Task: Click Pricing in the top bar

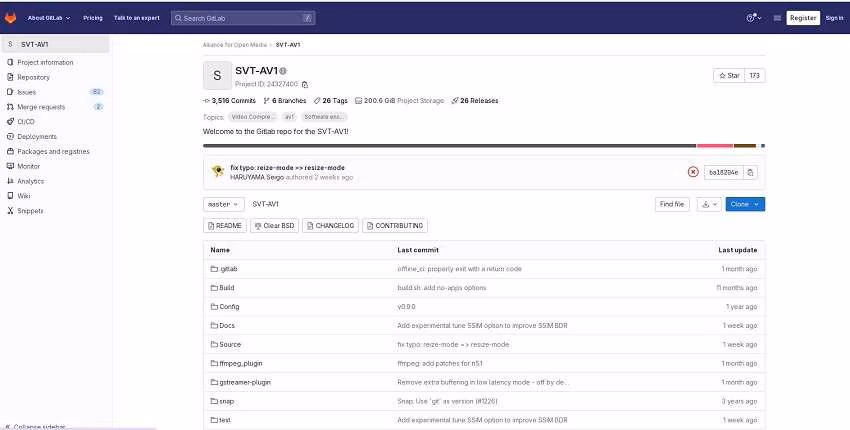Action: click(x=93, y=18)
